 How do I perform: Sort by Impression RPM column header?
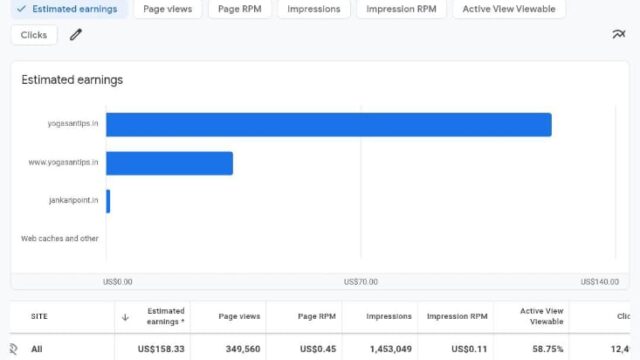coord(457,316)
